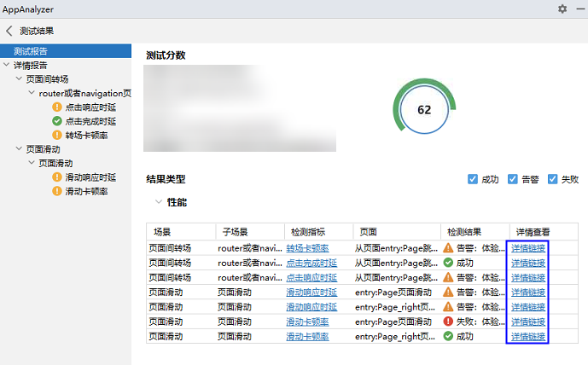The width and height of the screenshot is (588, 365).
Task: Click the score 62 circular gauge
Action: click(423, 110)
